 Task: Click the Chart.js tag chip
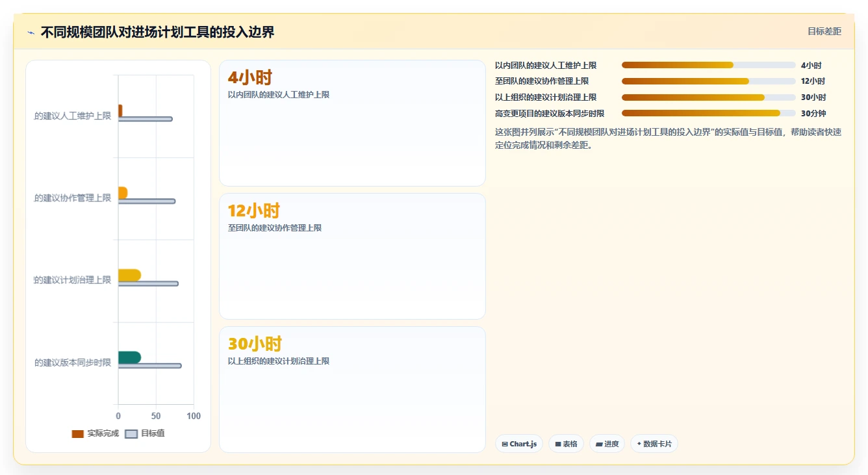(520, 444)
